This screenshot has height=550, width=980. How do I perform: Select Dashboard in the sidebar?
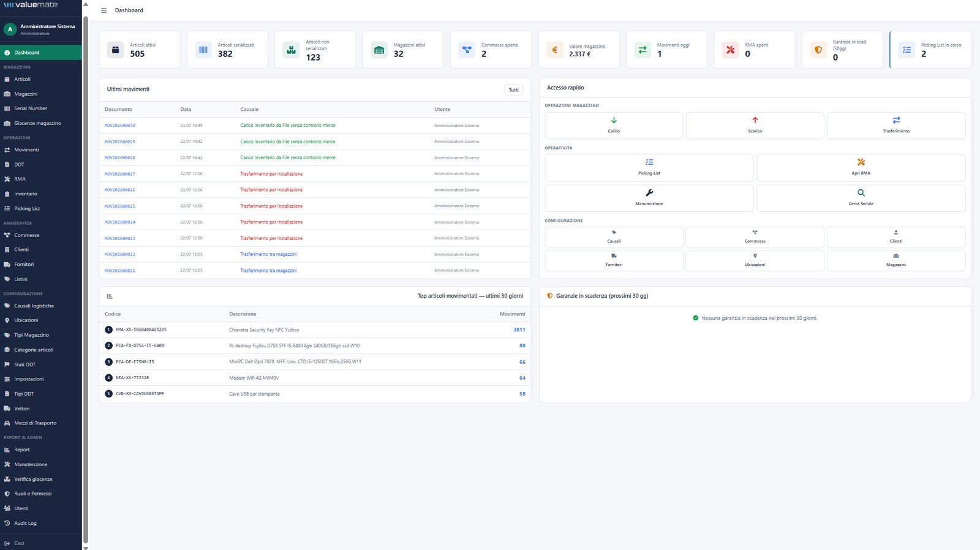pos(40,53)
